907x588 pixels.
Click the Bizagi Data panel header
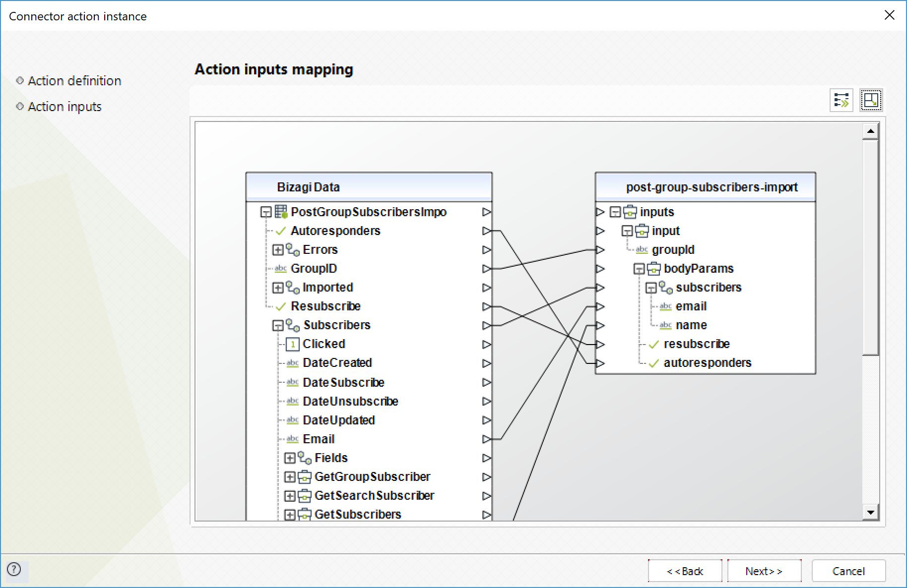[x=369, y=187]
